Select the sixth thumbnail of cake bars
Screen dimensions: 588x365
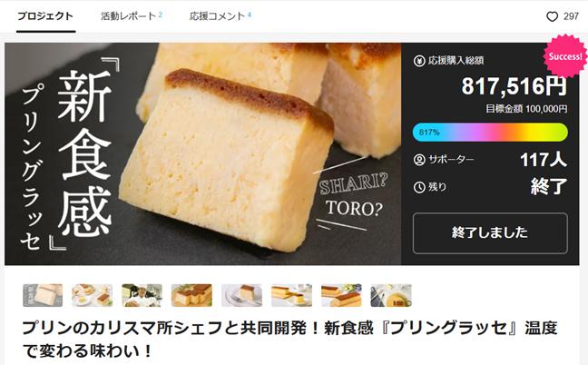coord(291,295)
